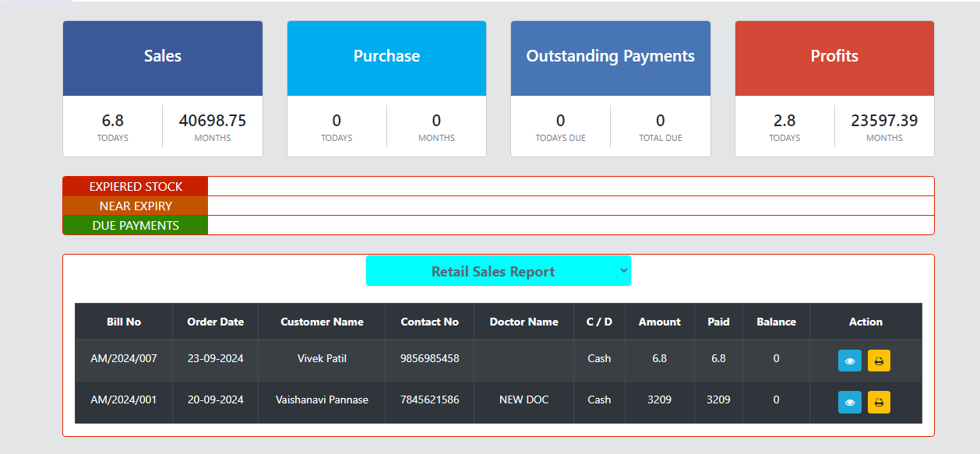Image resolution: width=980 pixels, height=454 pixels.
Task: View bill AM/2024/007 using eye icon
Action: 849,361
